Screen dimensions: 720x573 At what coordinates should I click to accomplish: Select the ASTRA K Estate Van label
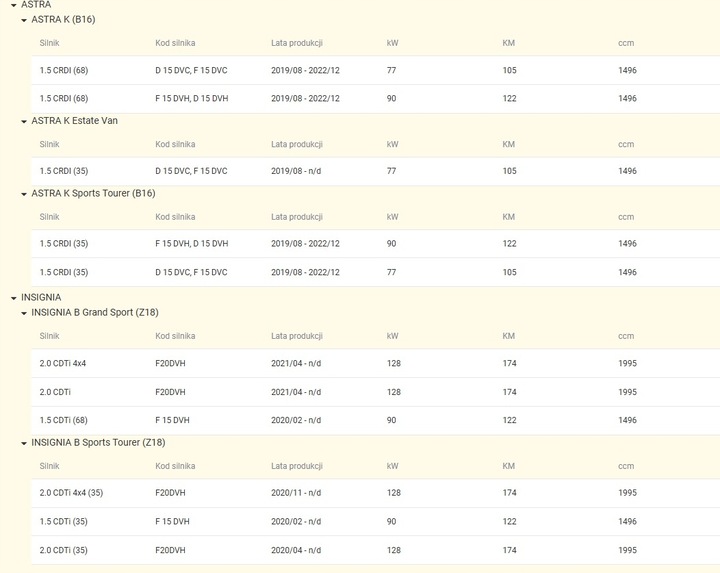click(75, 121)
